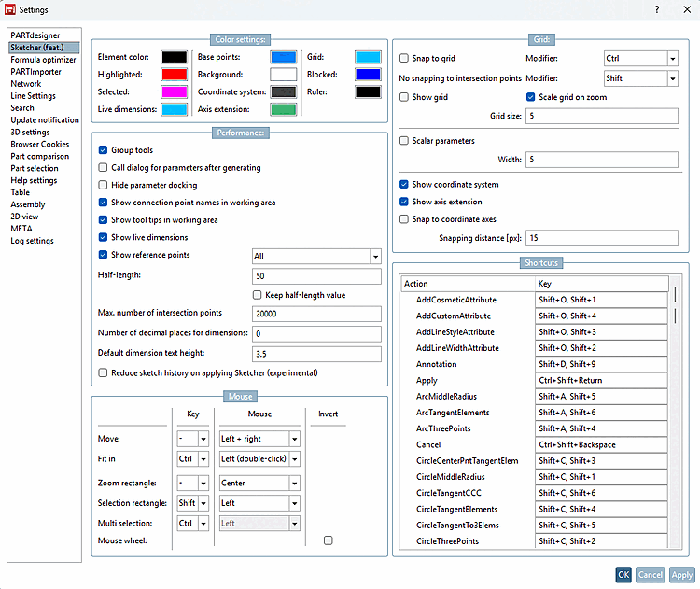The image size is (700, 589).
Task: Open the Grid color swatch
Action: click(x=369, y=57)
